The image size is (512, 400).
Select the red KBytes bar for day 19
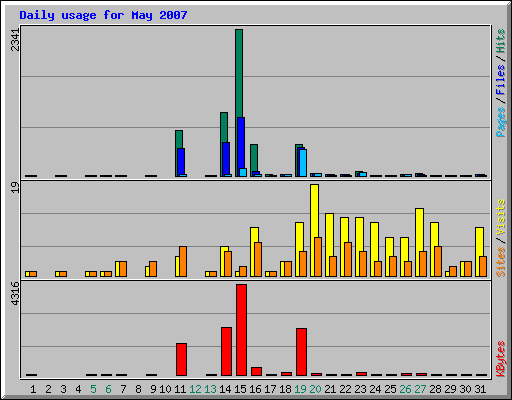(x=301, y=352)
